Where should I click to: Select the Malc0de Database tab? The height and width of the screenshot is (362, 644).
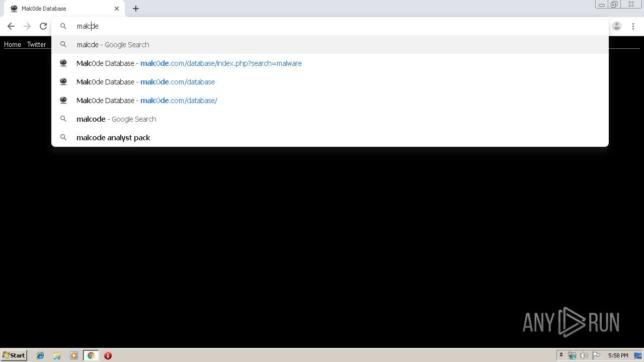point(64,9)
